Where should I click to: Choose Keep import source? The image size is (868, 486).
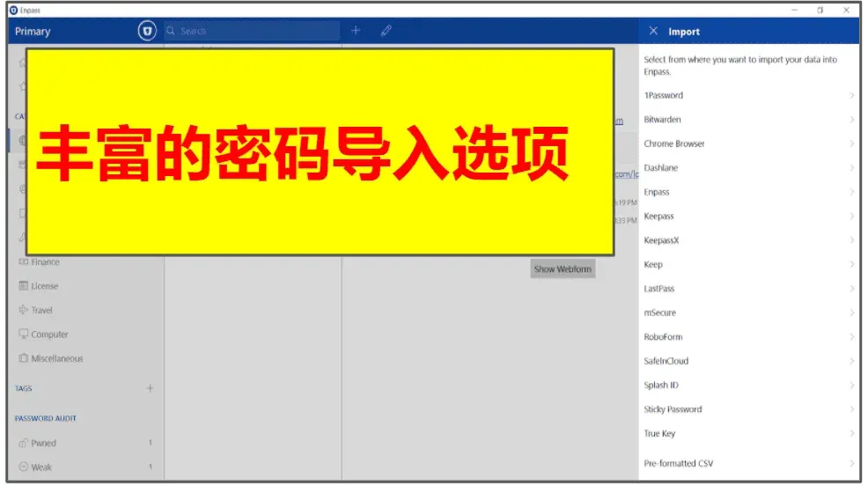tap(749, 265)
